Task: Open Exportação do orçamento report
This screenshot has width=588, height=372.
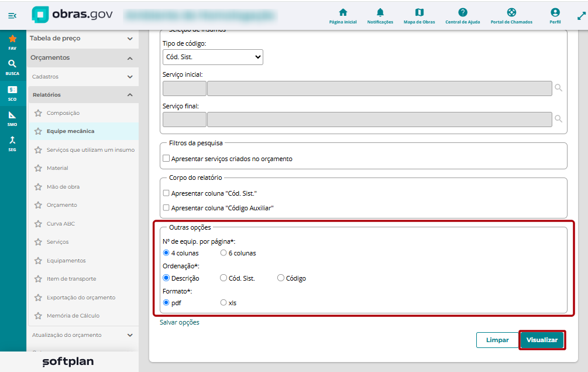Action: click(81, 297)
